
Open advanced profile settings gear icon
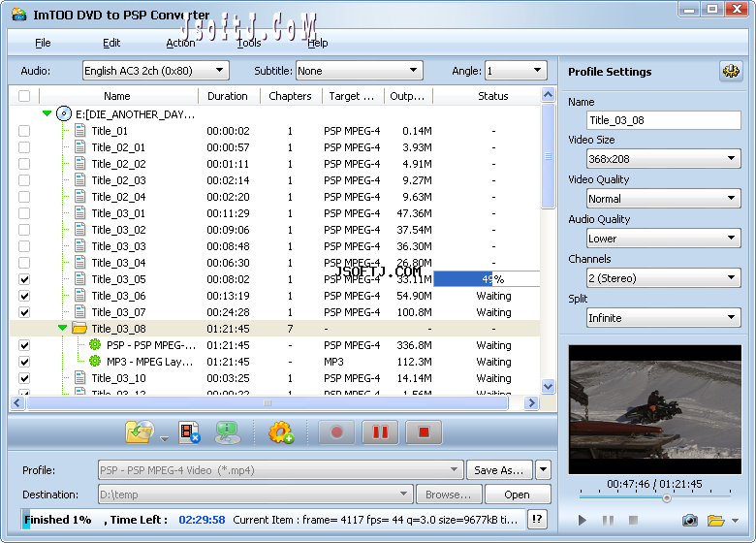(x=731, y=72)
